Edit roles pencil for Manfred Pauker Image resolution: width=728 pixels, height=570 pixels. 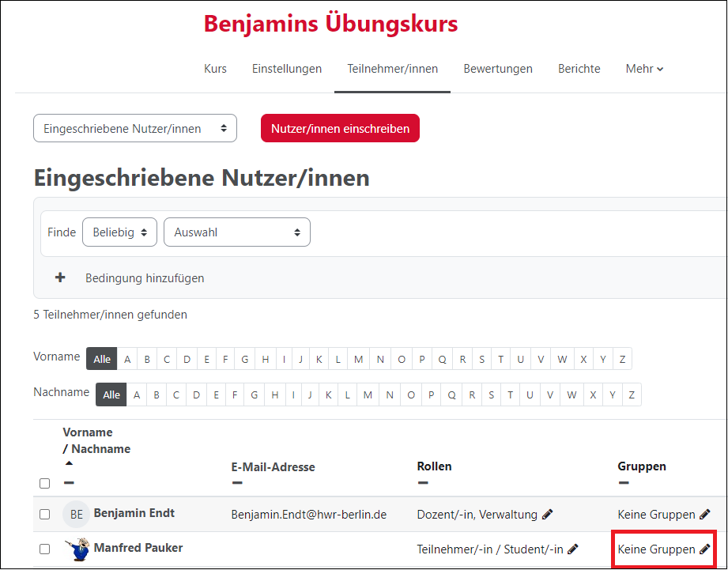(573, 549)
